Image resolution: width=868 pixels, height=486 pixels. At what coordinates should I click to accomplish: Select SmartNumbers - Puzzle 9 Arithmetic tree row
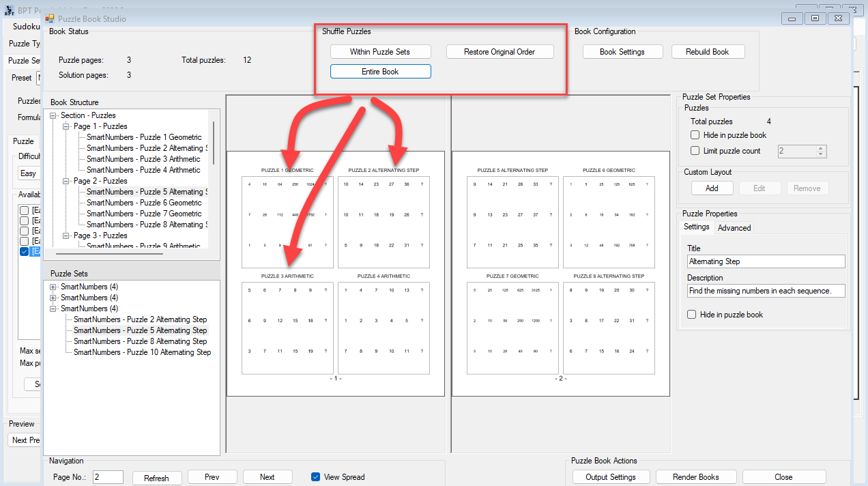[x=145, y=246]
